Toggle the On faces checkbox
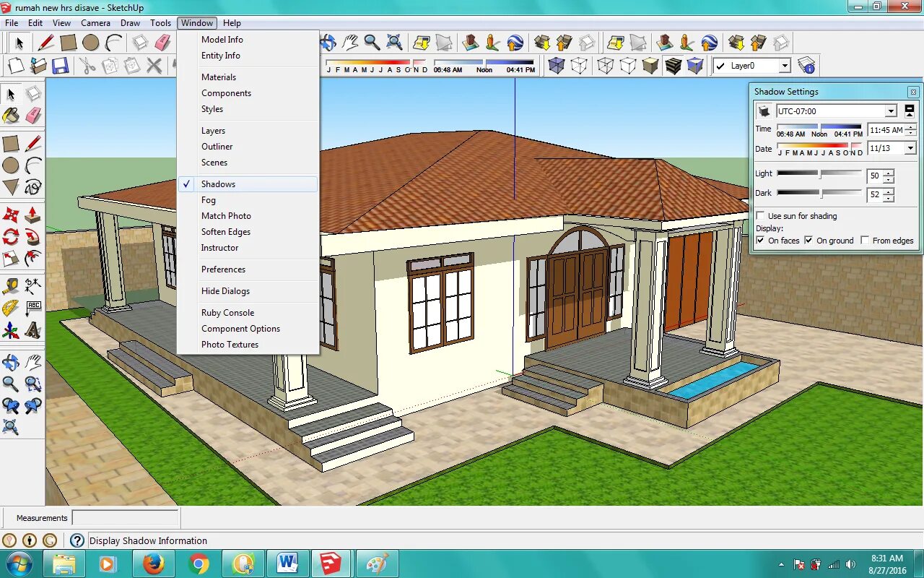 (760, 241)
